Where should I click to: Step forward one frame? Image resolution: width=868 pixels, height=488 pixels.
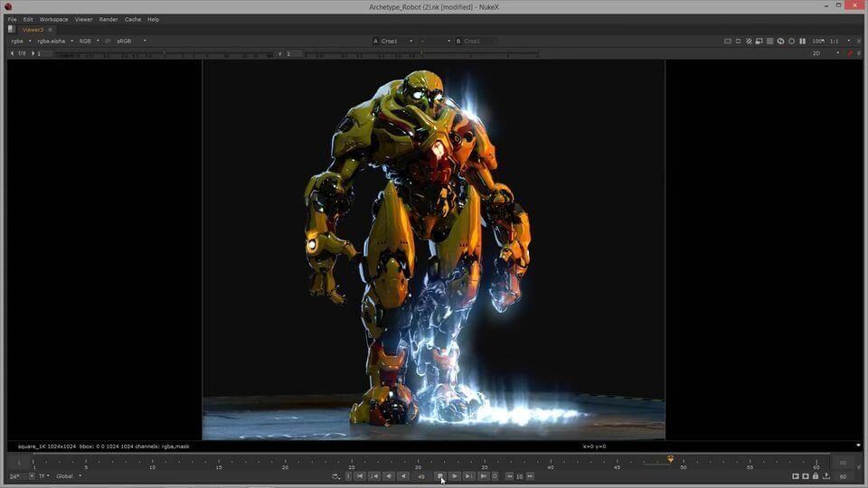tap(469, 476)
